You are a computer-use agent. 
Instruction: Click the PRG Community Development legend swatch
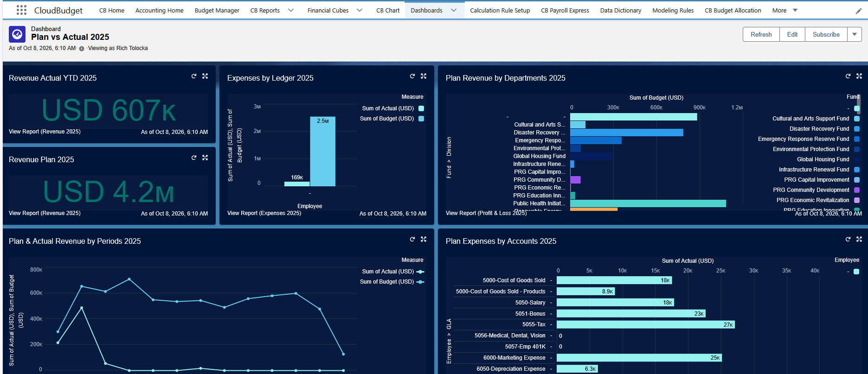click(857, 190)
